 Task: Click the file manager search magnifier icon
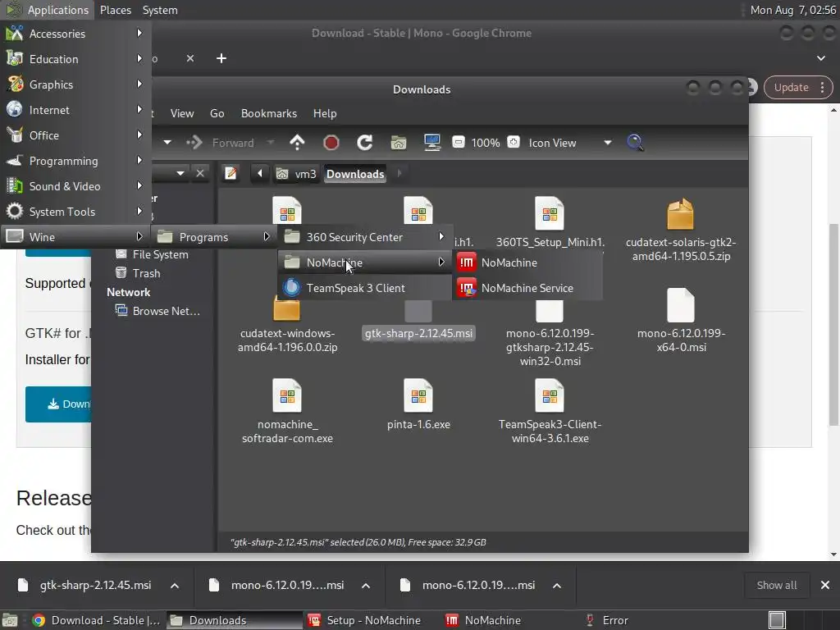coord(635,143)
